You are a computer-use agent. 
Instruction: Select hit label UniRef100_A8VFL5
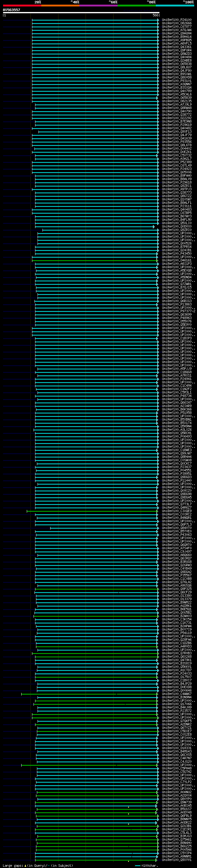(177, 43)
